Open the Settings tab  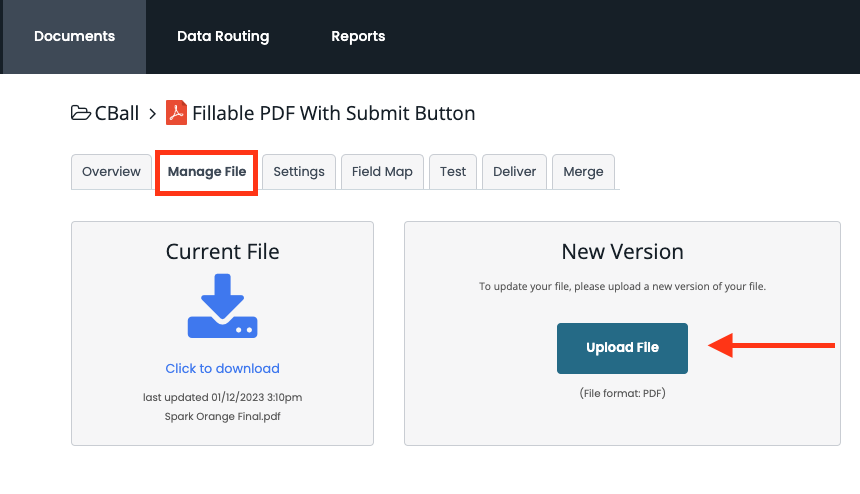[x=299, y=171]
